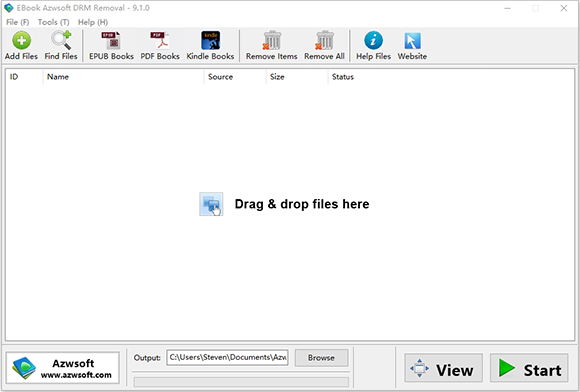580x392 pixels.
Task: Click the View button
Action: tap(443, 368)
